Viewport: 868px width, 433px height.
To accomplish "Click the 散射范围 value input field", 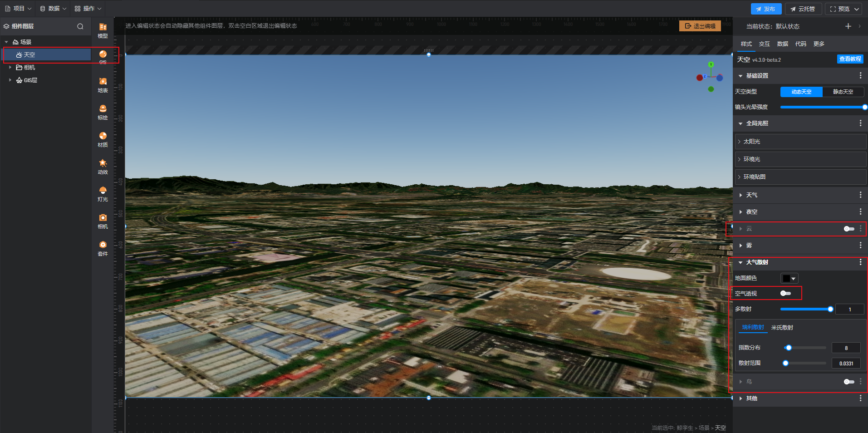I will pyautogui.click(x=846, y=363).
